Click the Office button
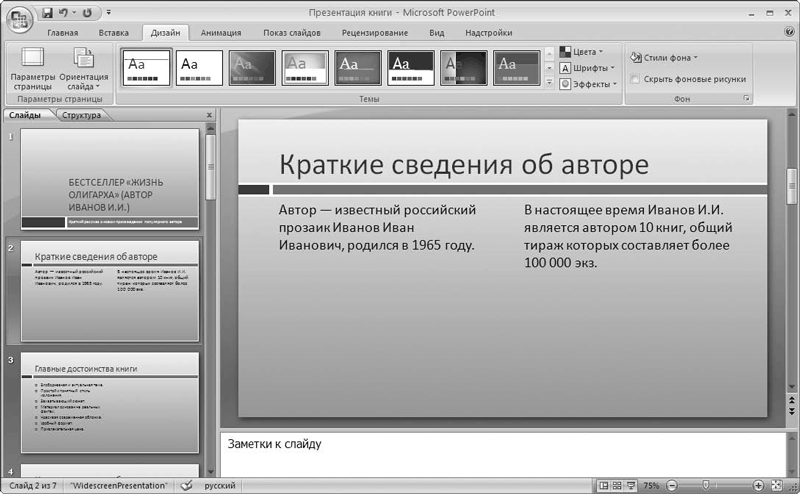 pos(19,20)
